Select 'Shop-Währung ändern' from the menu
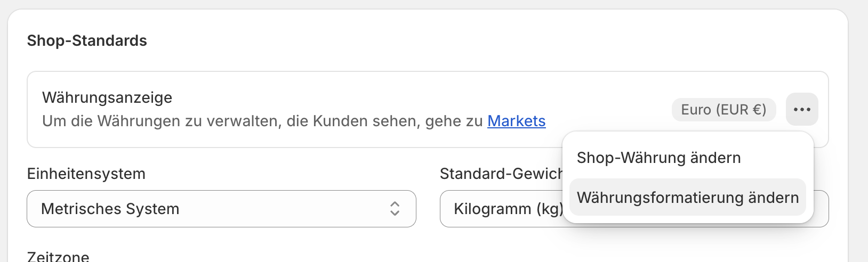Screen dimensions: 868x262 pos(658,158)
